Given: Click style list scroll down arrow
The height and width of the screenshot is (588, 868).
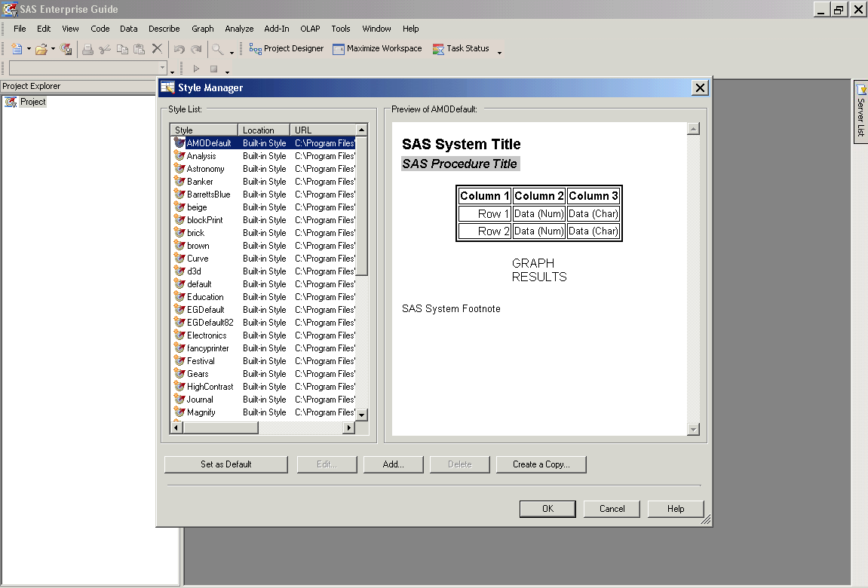Looking at the screenshot, I should pos(361,415).
